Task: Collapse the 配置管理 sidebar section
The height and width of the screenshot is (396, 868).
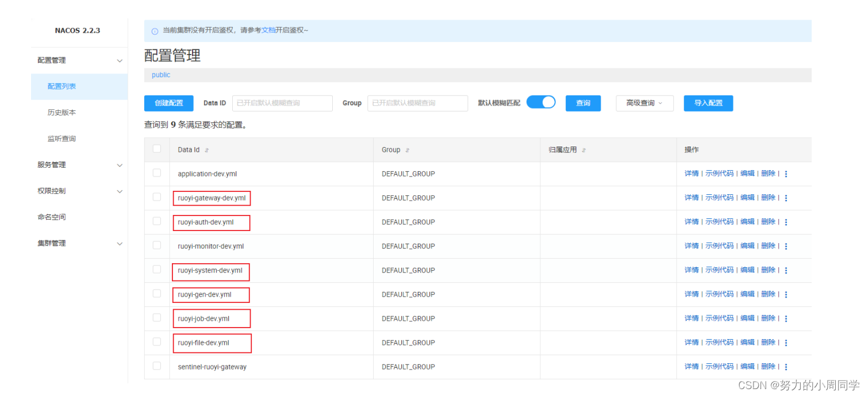Action: (120, 60)
